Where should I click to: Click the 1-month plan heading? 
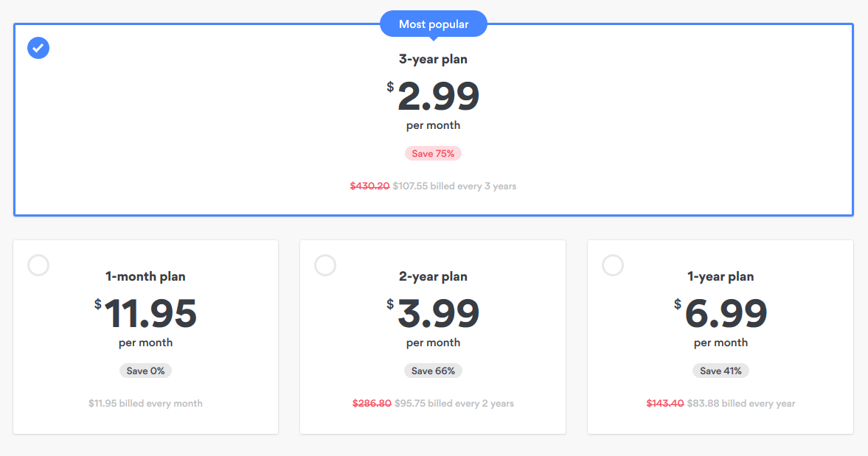pyautogui.click(x=145, y=276)
